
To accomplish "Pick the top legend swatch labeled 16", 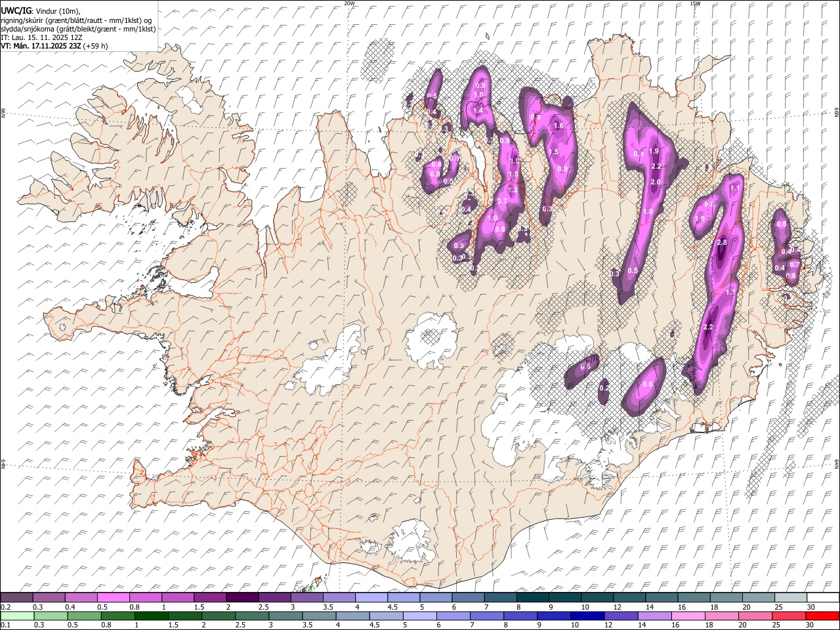I will tap(693, 598).
